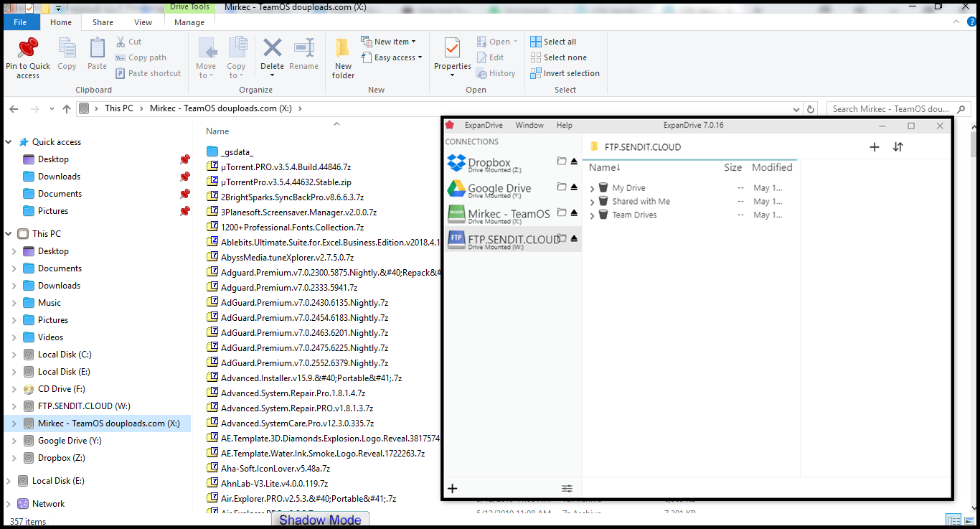The height and width of the screenshot is (529, 980).
Task: Select the Google Drive connection
Action: click(513, 189)
